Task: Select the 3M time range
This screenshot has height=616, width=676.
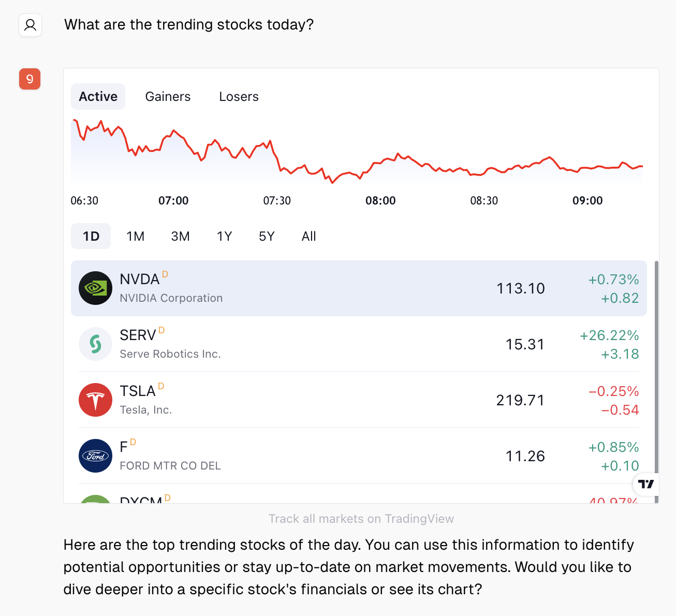Action: [x=180, y=237]
